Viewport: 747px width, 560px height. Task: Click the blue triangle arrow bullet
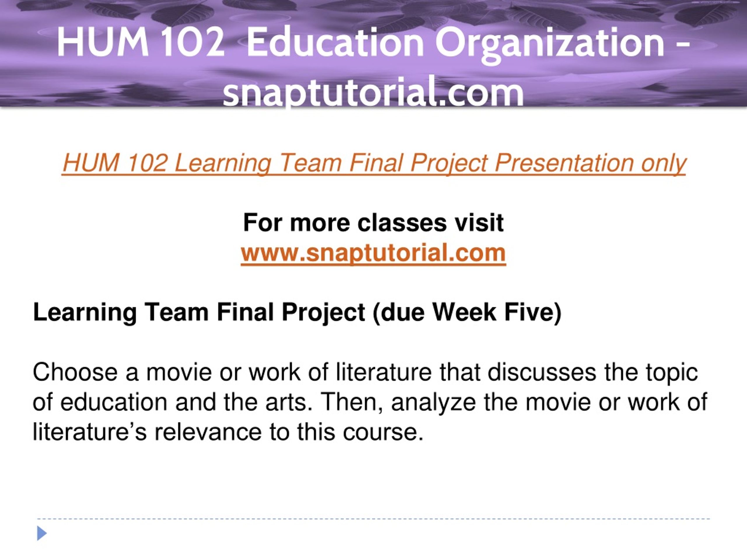coord(42,533)
